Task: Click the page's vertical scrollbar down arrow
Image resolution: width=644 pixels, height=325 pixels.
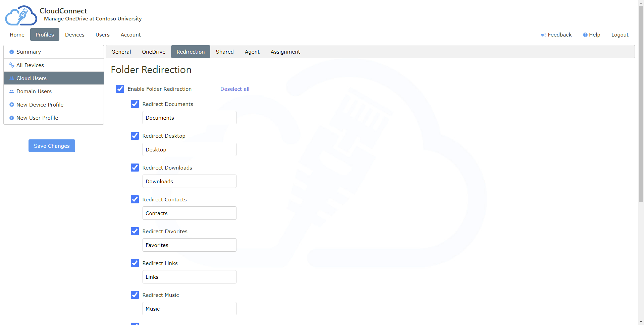Action: pyautogui.click(x=641, y=322)
